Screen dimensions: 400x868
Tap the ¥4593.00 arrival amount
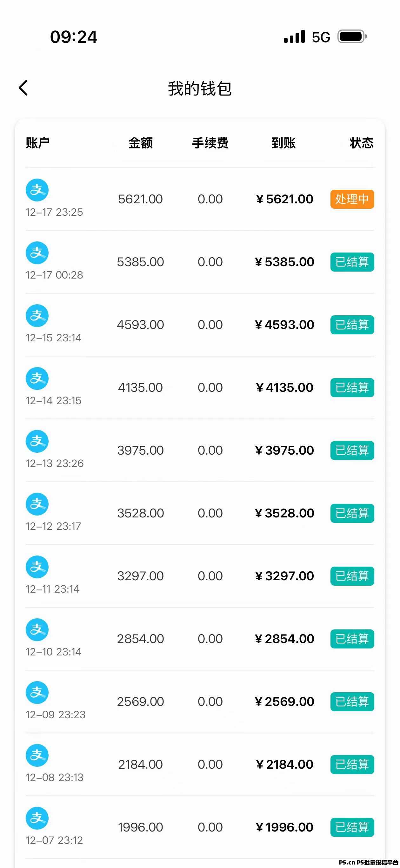coord(284,325)
